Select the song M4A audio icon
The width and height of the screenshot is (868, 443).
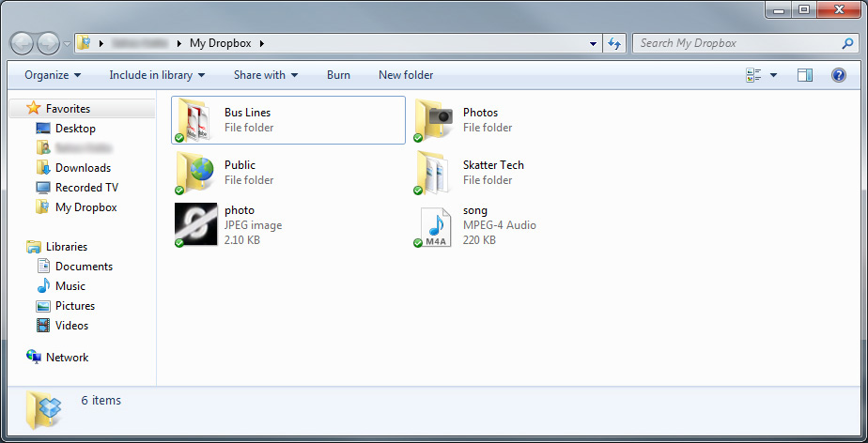click(x=435, y=226)
